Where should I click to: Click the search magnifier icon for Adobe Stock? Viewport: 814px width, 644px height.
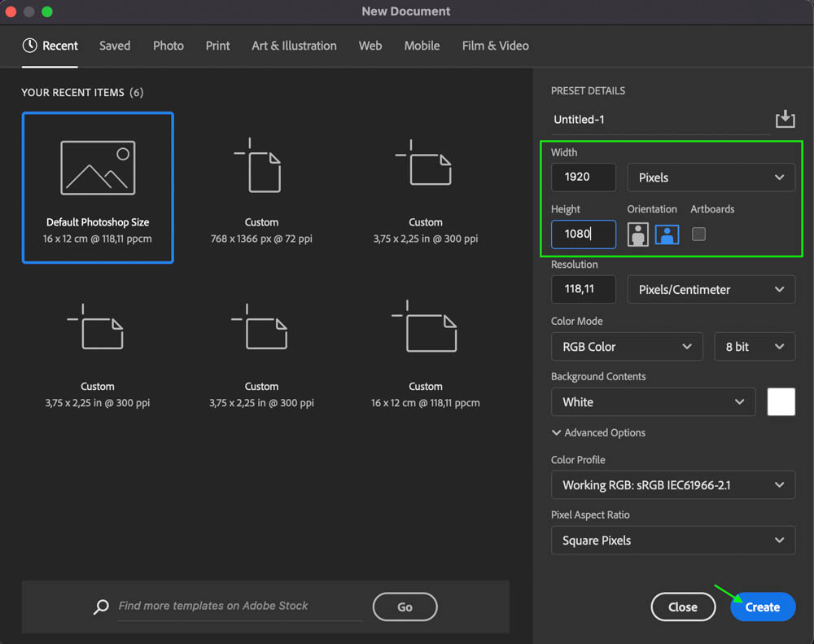point(102,607)
